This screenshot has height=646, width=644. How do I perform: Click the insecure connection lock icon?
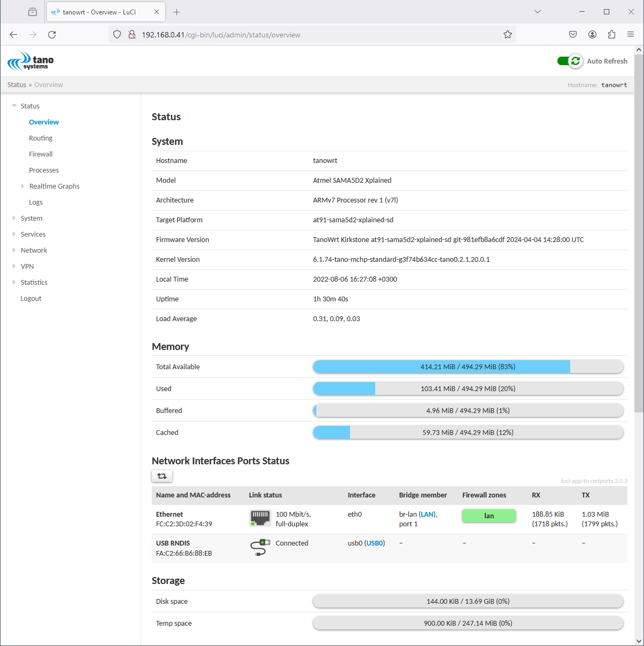click(131, 35)
